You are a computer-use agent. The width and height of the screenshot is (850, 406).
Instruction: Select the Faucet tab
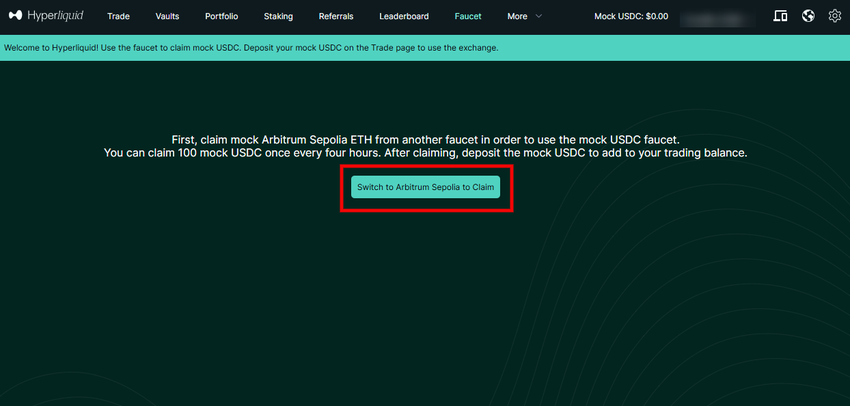[468, 16]
